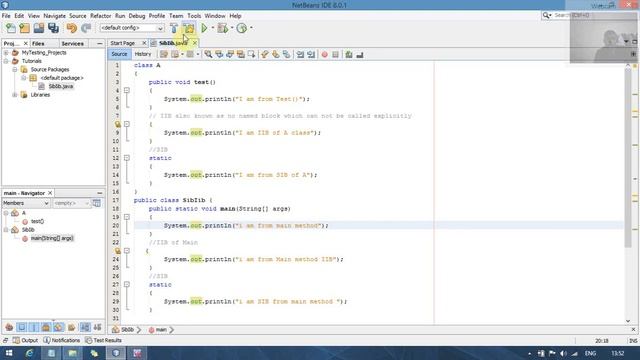The image size is (640, 360).
Task: Click the Stop Macro Recording icon
Action: click(336, 54)
